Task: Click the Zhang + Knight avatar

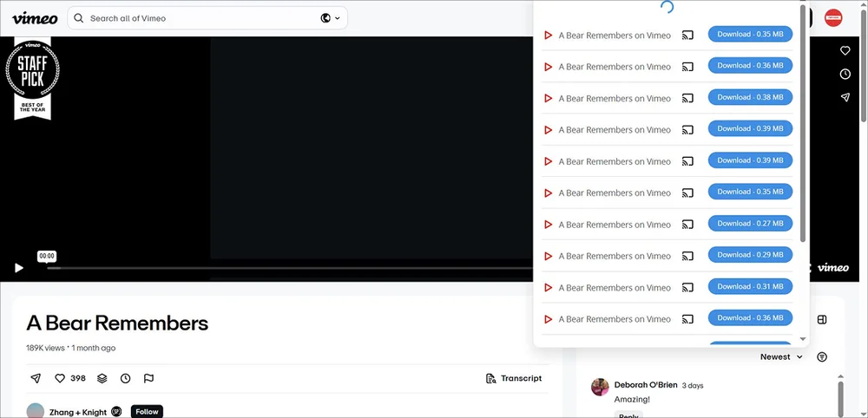Action: 36,411
